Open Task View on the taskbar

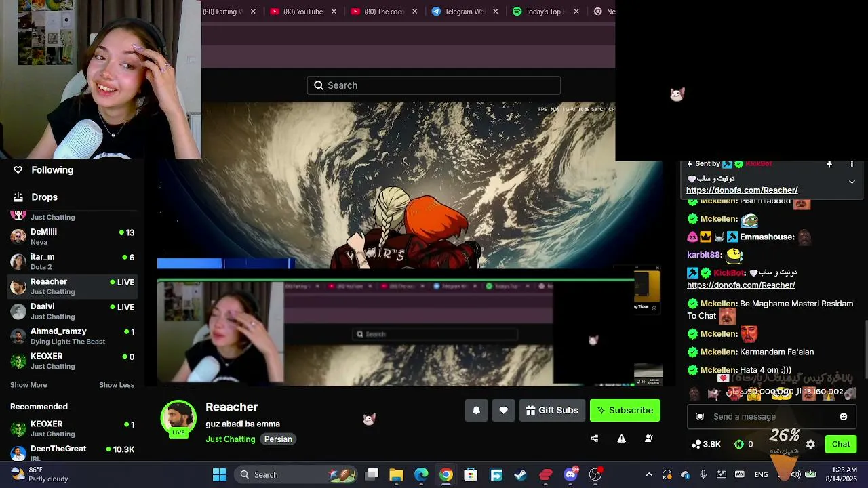tap(372, 474)
